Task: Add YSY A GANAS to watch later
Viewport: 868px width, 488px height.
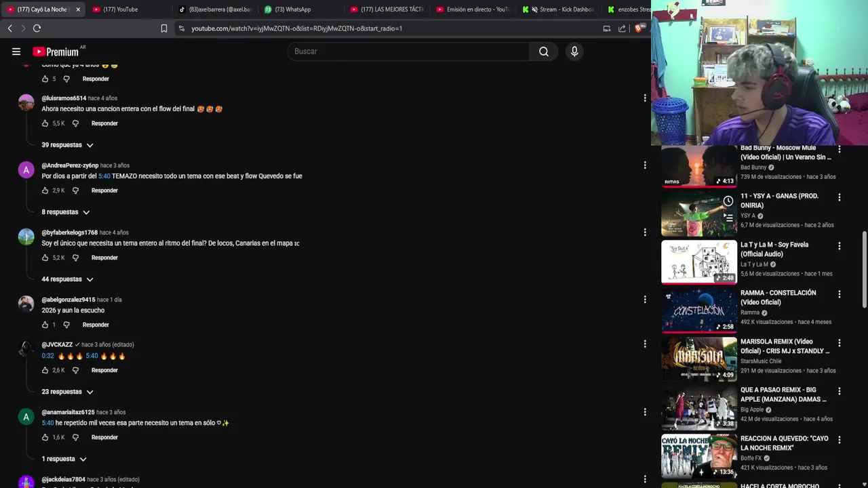Action: click(728, 201)
